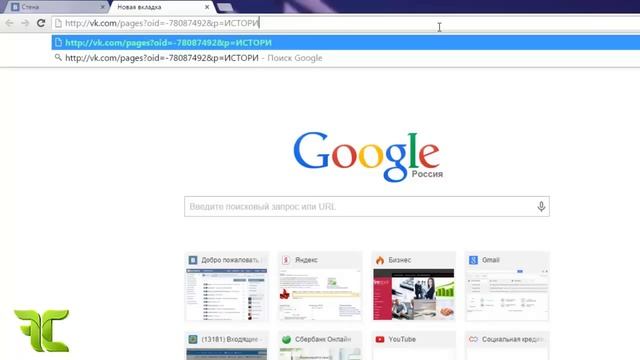The image size is (640, 360).
Task: Click the magnifier icon in second suggestion
Action: (58, 58)
